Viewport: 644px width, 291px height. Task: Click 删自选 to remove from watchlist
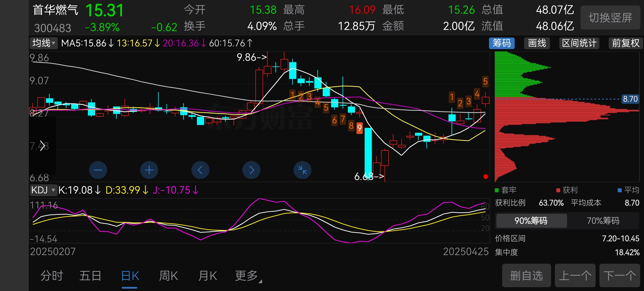click(x=526, y=275)
